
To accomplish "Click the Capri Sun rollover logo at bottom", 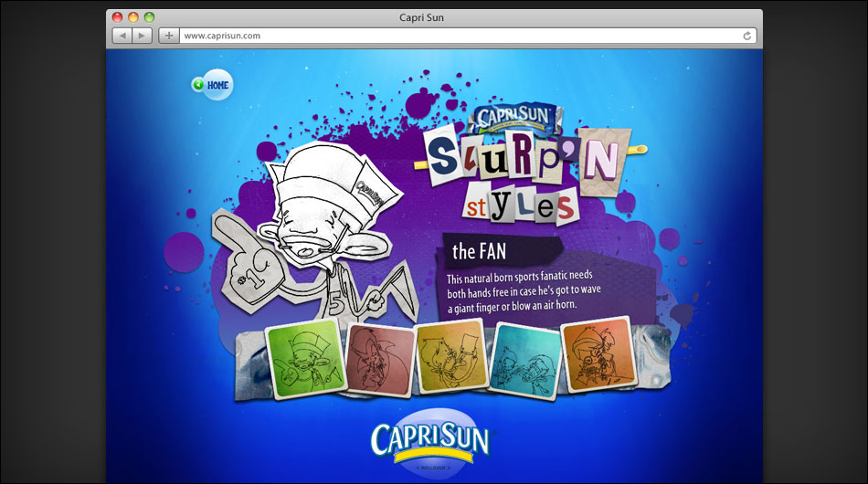I will pos(432,443).
